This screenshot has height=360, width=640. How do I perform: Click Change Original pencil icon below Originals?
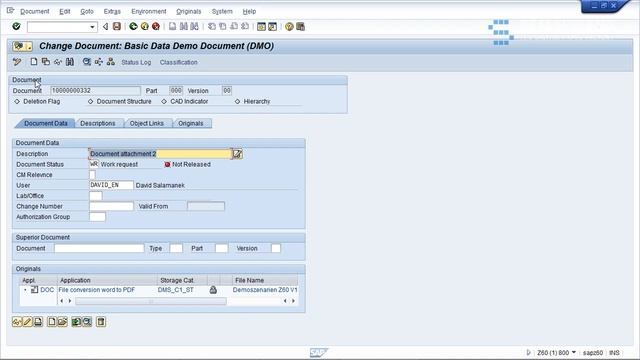pyautogui.click(x=27, y=322)
